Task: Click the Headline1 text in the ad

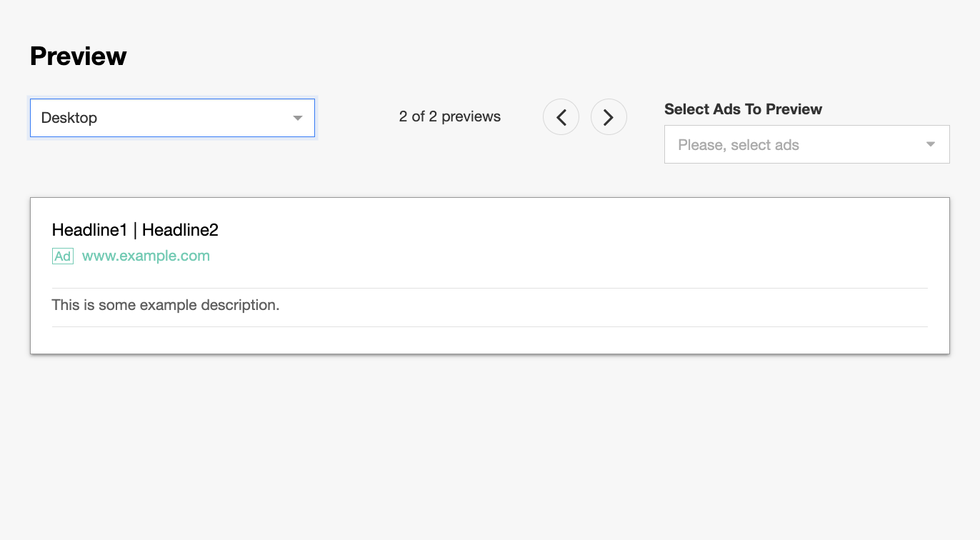Action: (x=89, y=230)
